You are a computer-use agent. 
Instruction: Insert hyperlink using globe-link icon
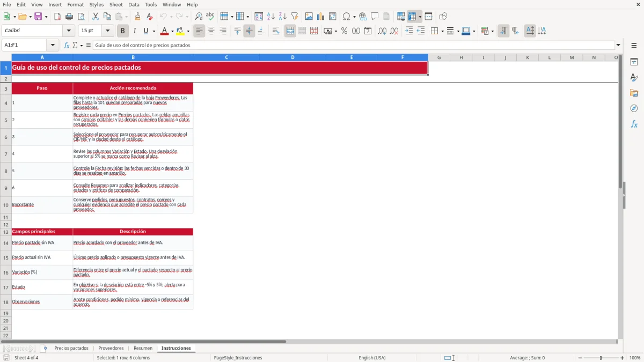363,17
